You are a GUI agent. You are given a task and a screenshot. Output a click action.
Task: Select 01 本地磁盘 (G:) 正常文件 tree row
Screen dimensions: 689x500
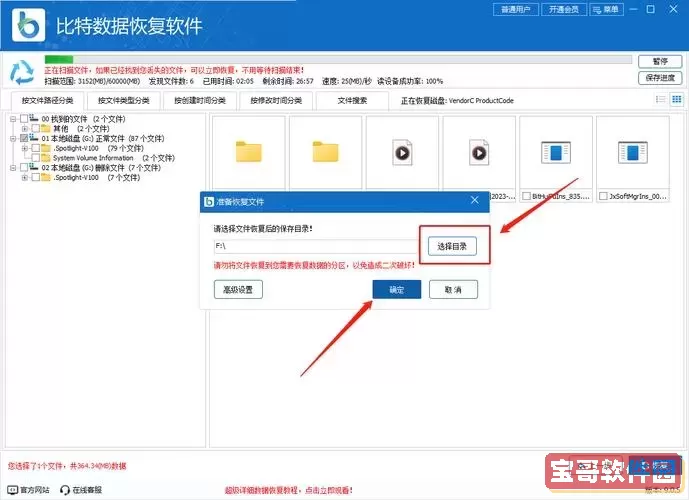[x=103, y=138]
